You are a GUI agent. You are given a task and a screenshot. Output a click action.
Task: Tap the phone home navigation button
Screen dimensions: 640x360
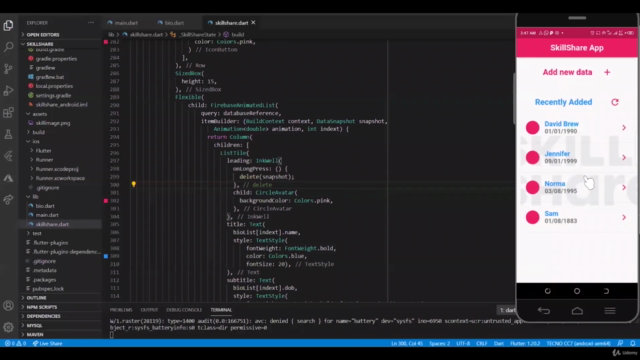[x=577, y=311]
